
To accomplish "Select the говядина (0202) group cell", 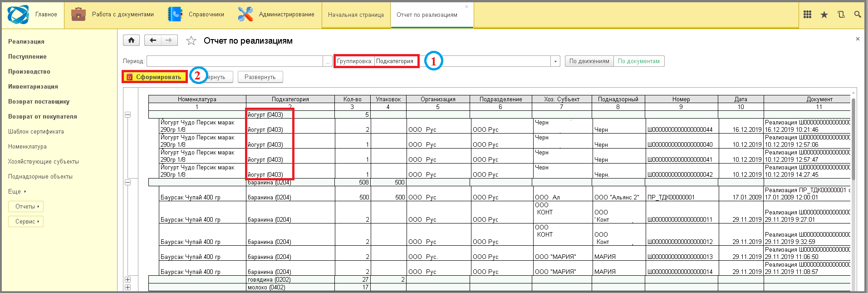I will 290,279.
